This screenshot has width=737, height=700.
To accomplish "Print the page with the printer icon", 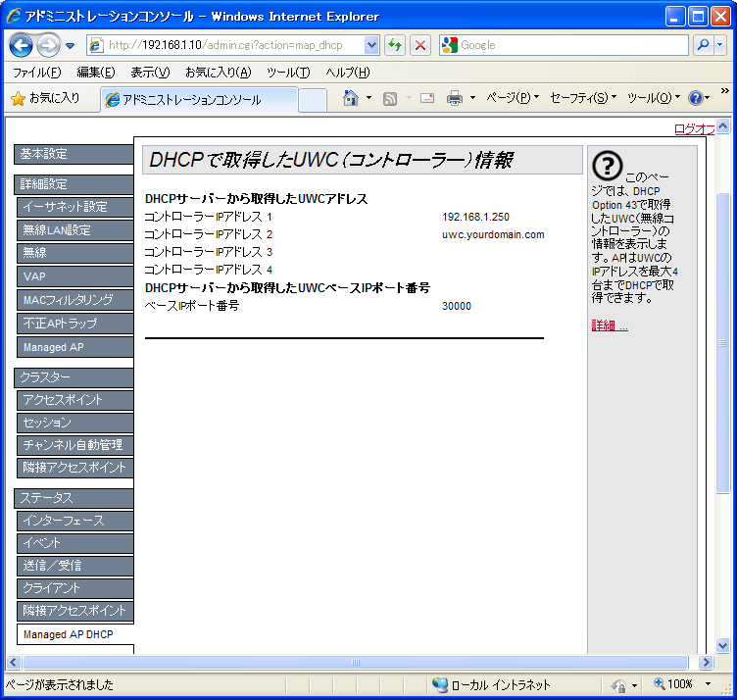I will 455,98.
